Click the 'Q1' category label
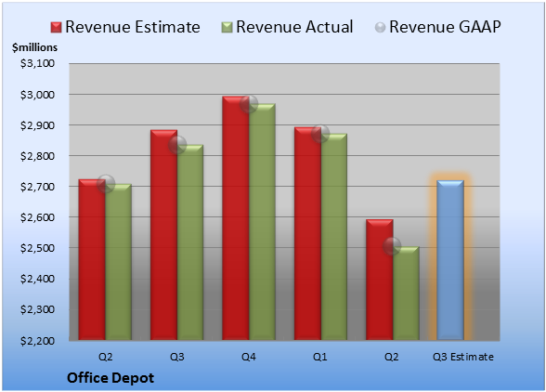Viewport: 546px width, 392px height. click(320, 357)
